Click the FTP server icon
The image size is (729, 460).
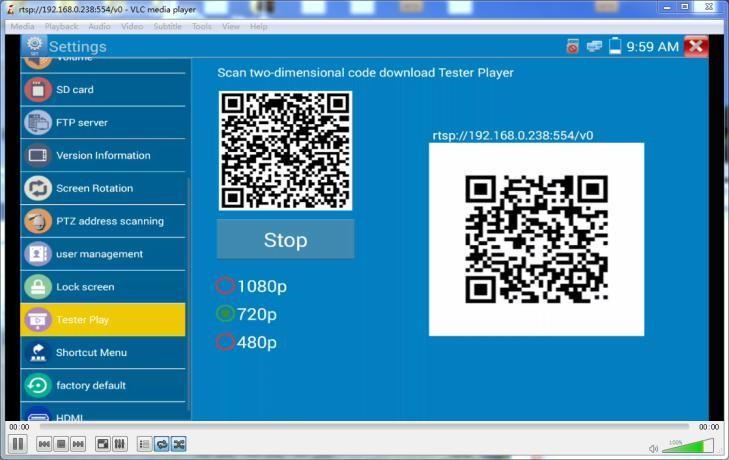[x=38, y=123]
